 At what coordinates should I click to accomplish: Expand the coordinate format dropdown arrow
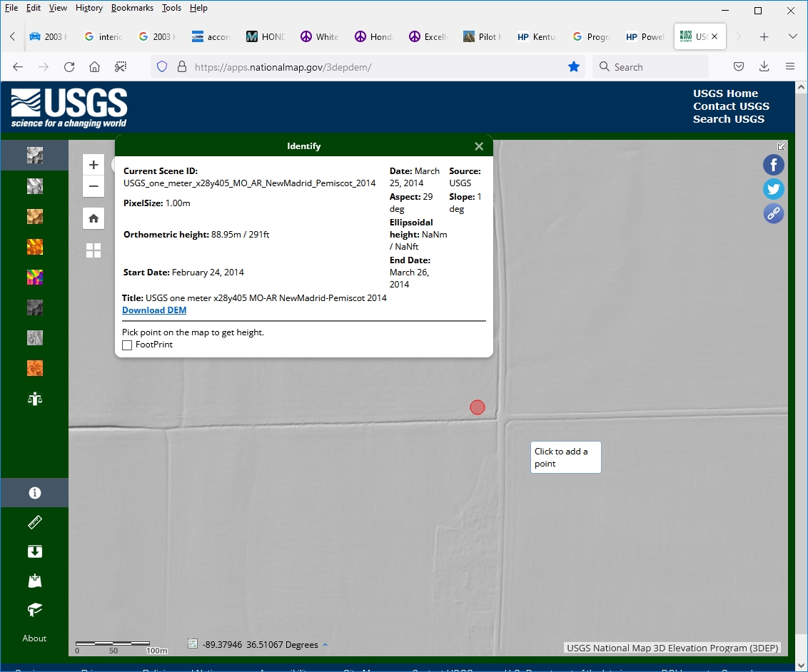coord(325,645)
